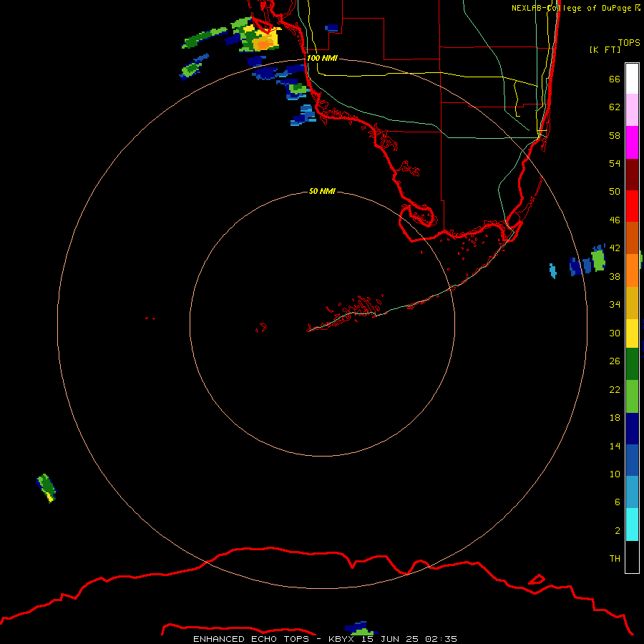Click the dark red 54 kft legend swatch
This screenshot has width=644, height=644.
point(632,175)
